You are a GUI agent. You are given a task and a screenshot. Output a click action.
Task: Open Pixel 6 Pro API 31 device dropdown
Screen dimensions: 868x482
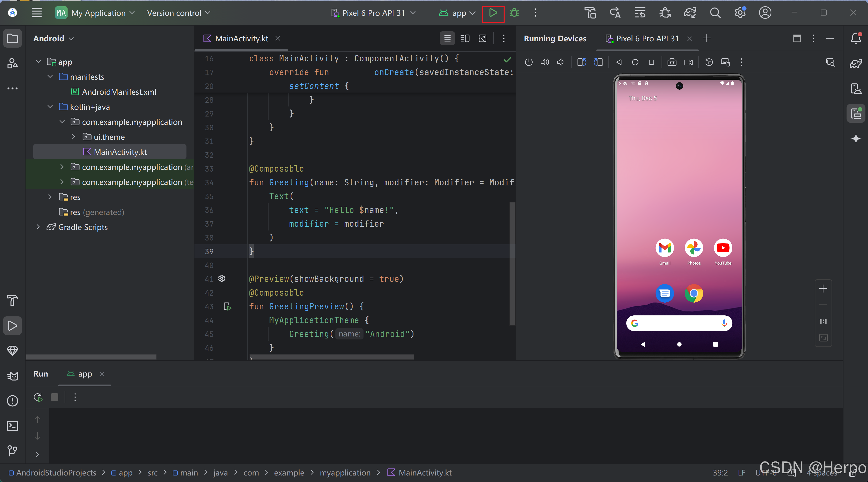click(x=373, y=13)
